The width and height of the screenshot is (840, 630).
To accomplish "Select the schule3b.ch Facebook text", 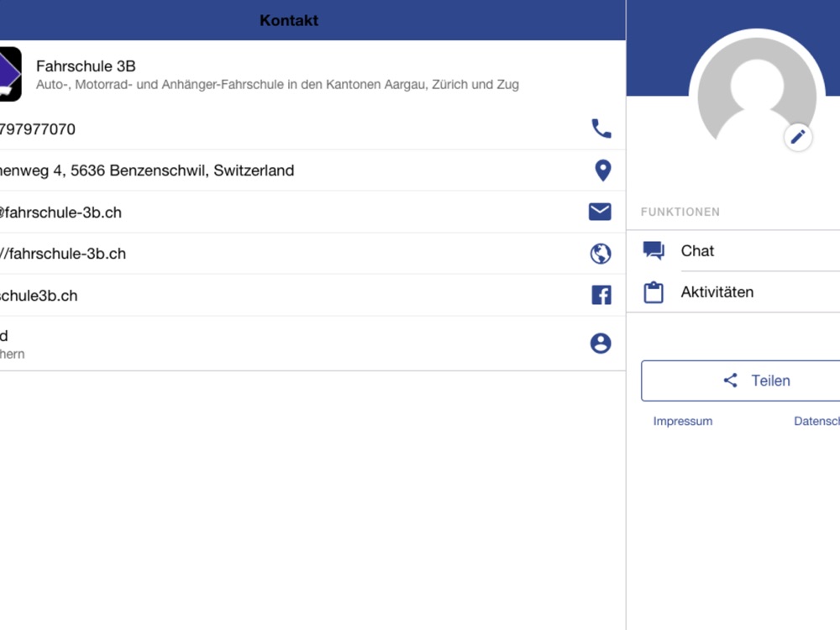I will (x=39, y=296).
